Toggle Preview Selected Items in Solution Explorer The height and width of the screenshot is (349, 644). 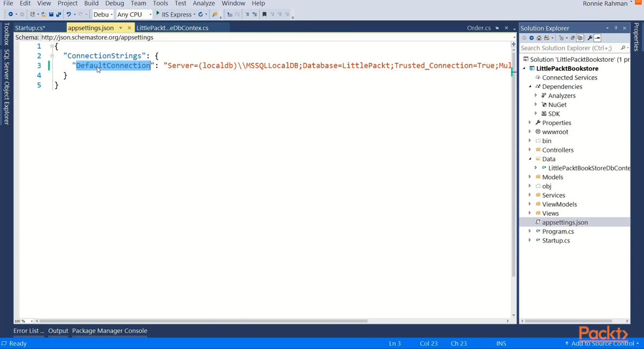click(597, 38)
